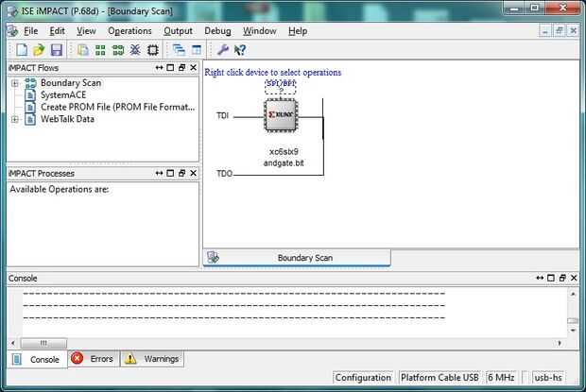
Task: Click the Console horizontal scrollbar thumb
Action: [43, 343]
